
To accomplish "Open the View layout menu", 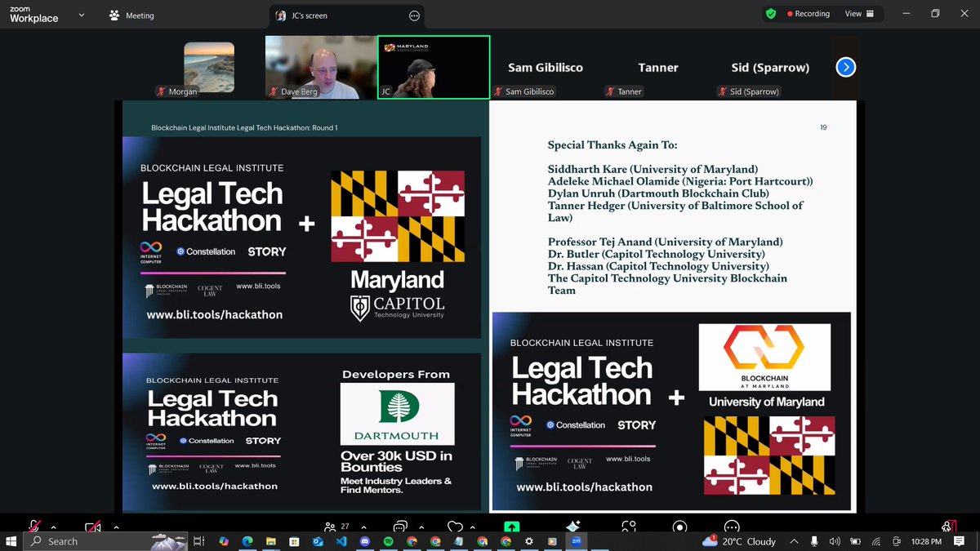I will tap(859, 14).
